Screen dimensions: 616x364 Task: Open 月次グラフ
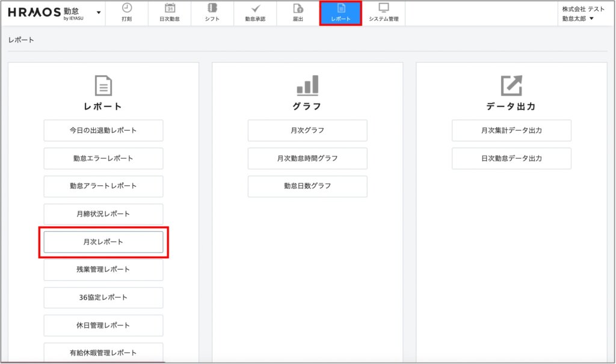pos(307,131)
